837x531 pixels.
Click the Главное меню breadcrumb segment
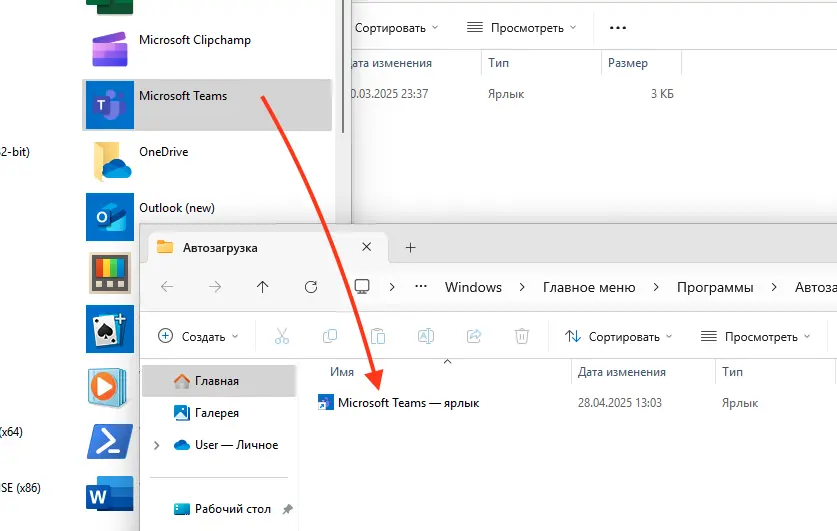[x=589, y=287]
